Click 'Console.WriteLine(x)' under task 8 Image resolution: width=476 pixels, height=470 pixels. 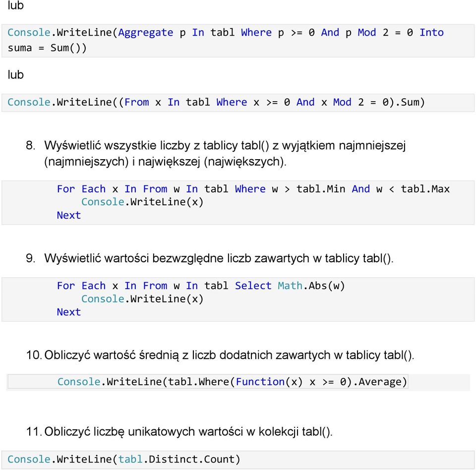[142, 202]
